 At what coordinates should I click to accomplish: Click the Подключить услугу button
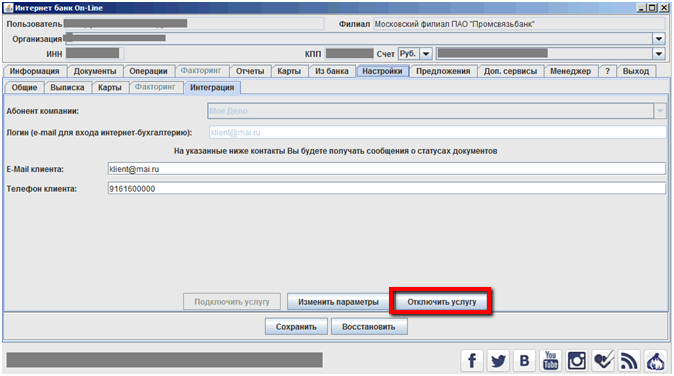232,302
